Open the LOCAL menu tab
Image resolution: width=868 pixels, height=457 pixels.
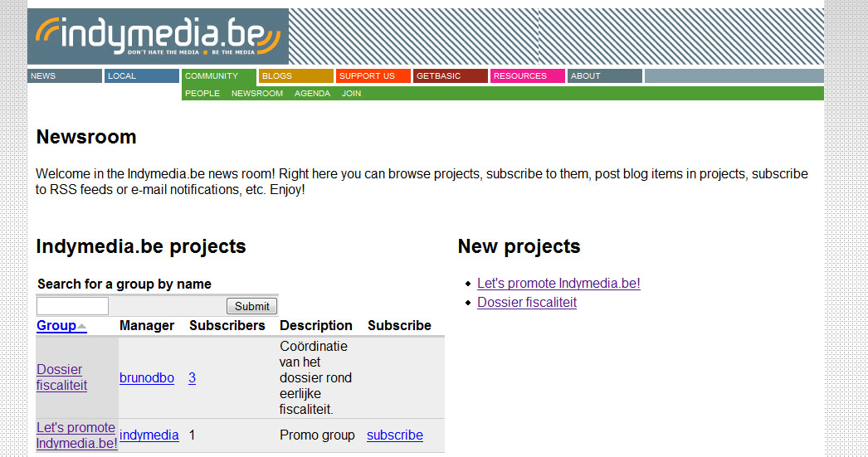point(142,75)
